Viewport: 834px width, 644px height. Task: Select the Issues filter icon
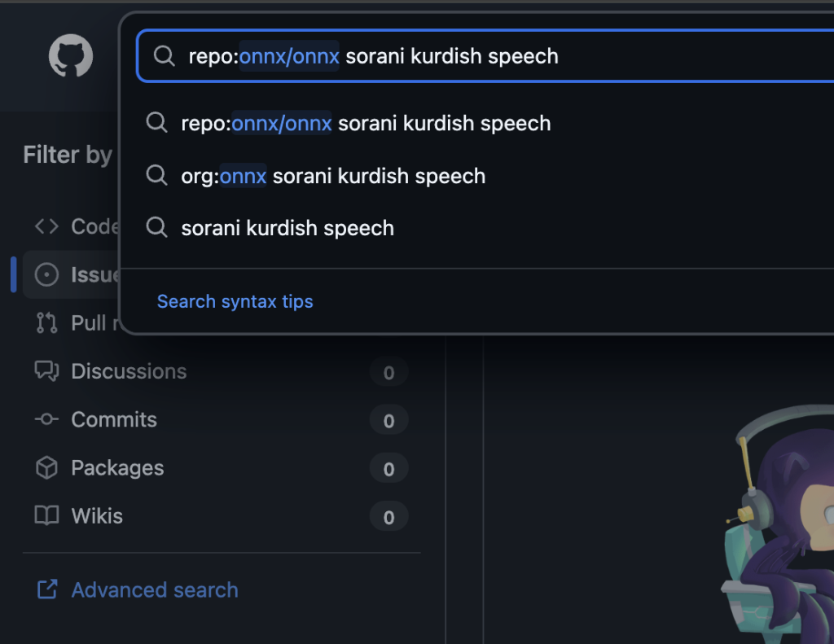click(46, 274)
